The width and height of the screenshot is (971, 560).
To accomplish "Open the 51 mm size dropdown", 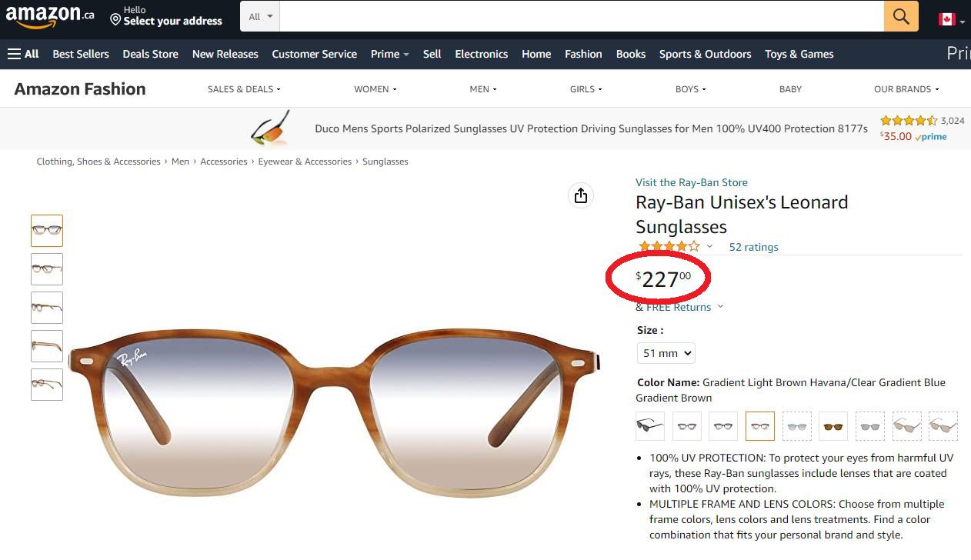I will pos(666,353).
